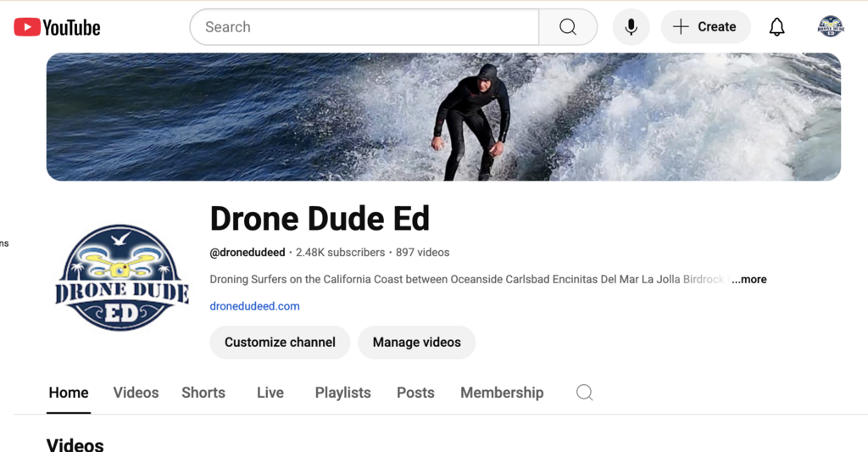Open the Membership tab

(502, 393)
